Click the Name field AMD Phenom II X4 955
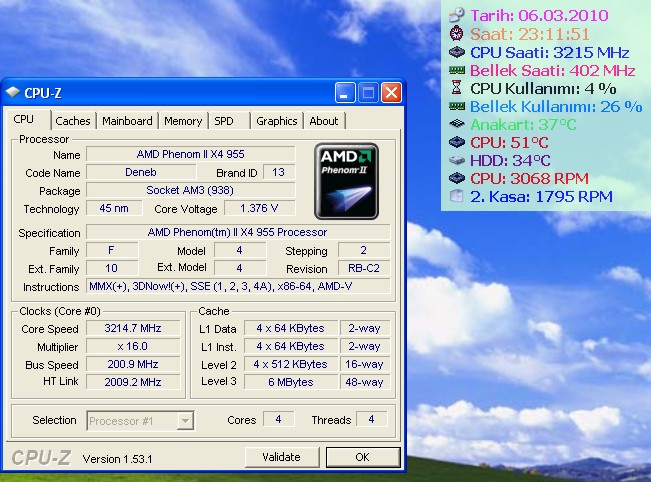 (x=191, y=154)
